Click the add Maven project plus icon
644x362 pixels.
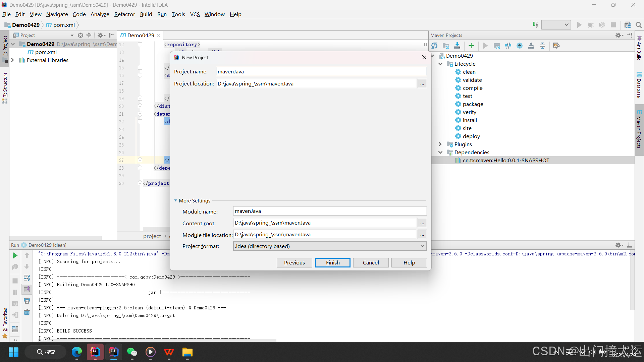point(471,46)
